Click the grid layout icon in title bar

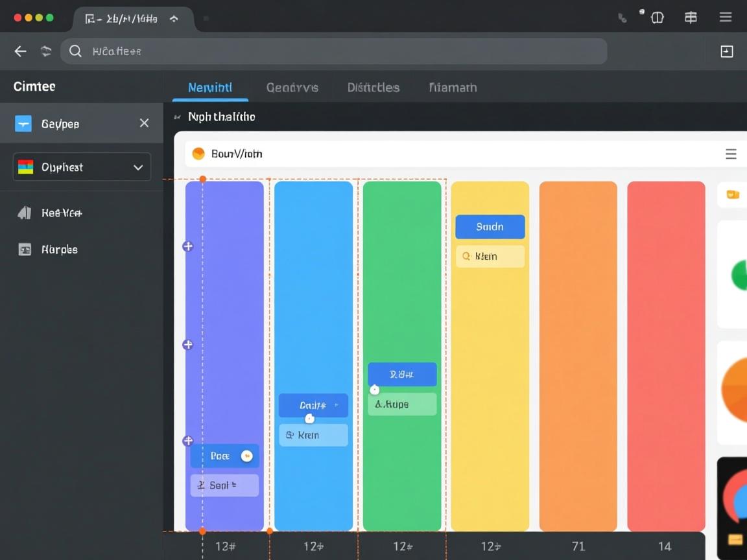coord(691,17)
